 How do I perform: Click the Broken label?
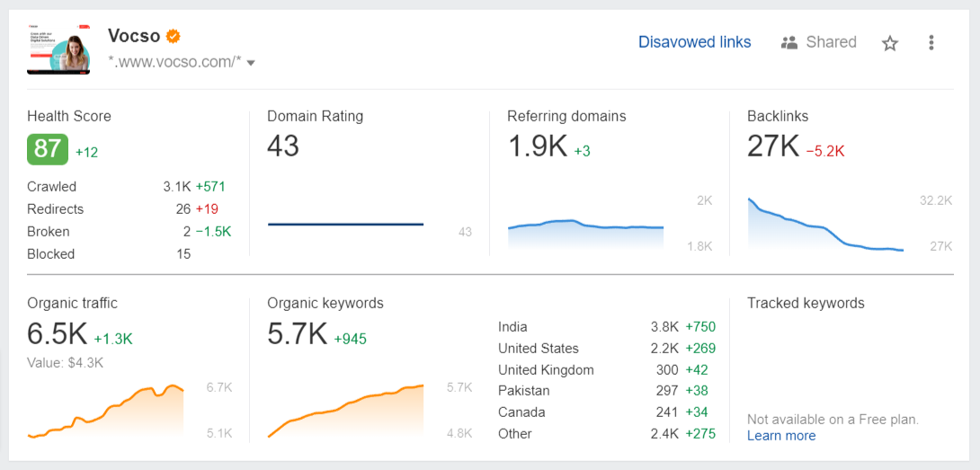click(49, 231)
